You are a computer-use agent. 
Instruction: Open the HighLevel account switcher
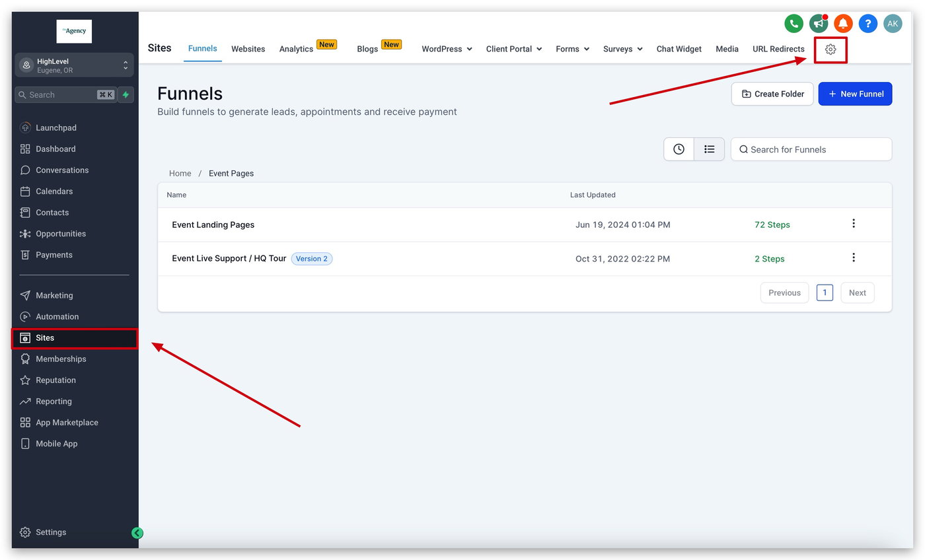pos(74,65)
